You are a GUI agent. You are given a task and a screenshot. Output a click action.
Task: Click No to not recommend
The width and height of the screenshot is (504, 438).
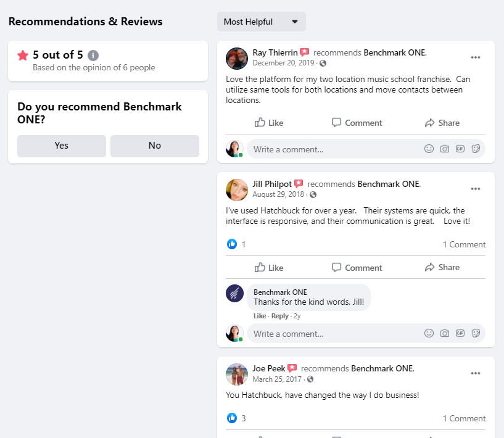click(x=155, y=146)
